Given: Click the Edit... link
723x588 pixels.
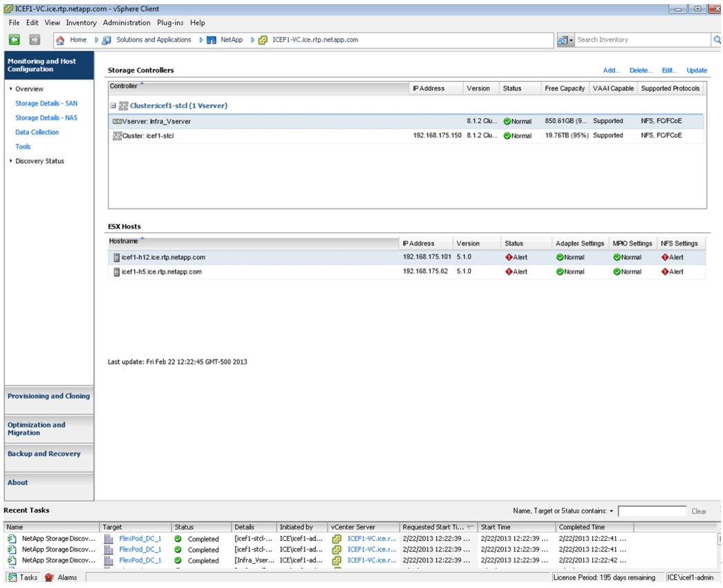Looking at the screenshot, I should [670, 70].
